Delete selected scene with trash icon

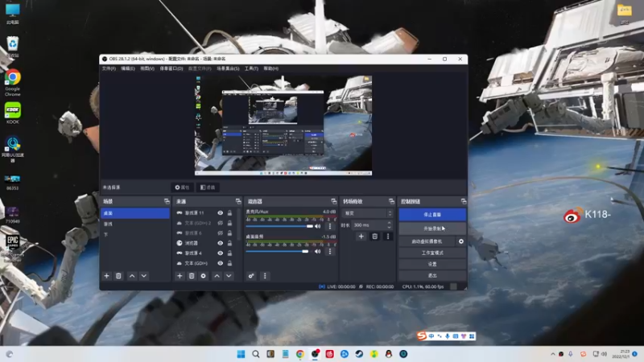coord(118,276)
